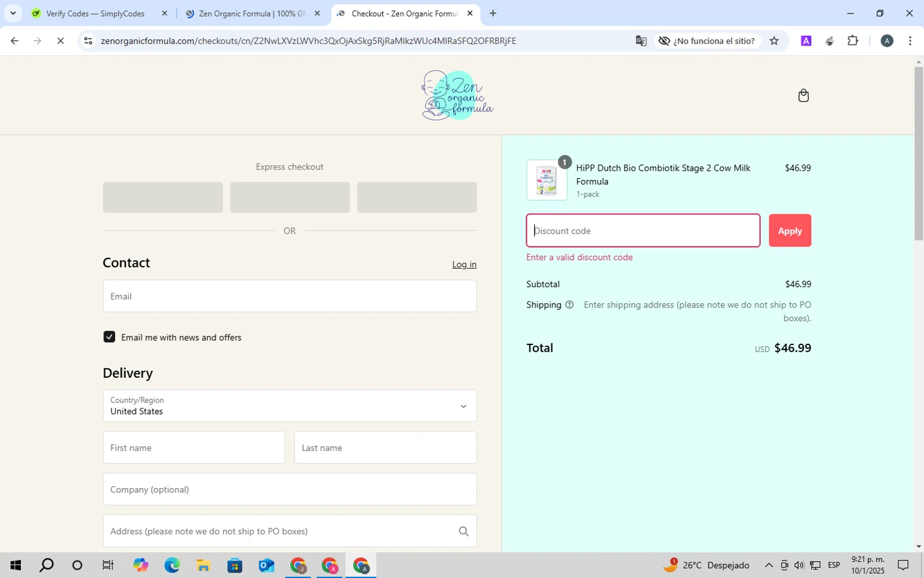Click the weather widget 26°C Despejado
Image resolution: width=924 pixels, height=578 pixels.
click(707, 565)
